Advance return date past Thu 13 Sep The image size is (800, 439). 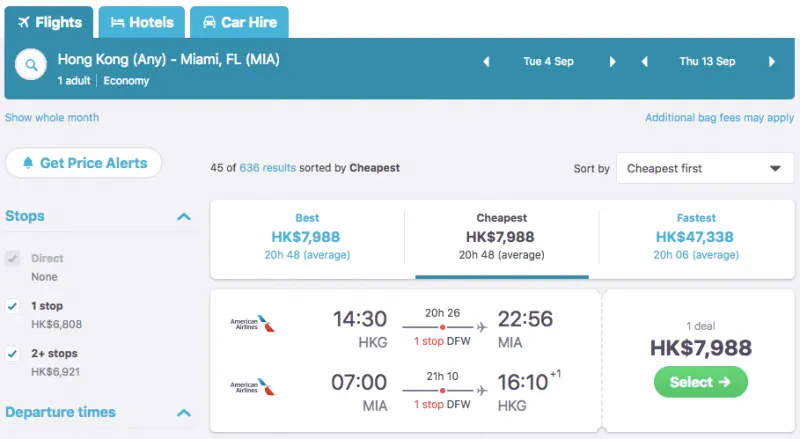coord(772,62)
